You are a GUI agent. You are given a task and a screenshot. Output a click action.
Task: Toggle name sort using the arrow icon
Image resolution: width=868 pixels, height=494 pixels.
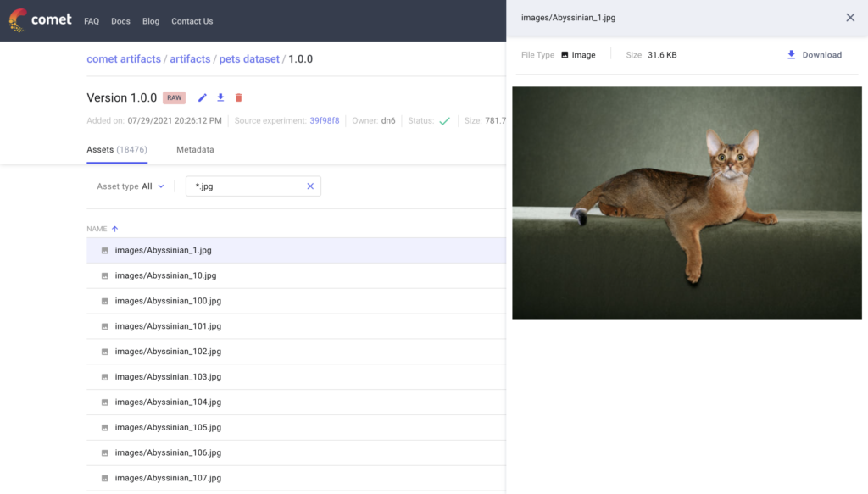click(115, 229)
